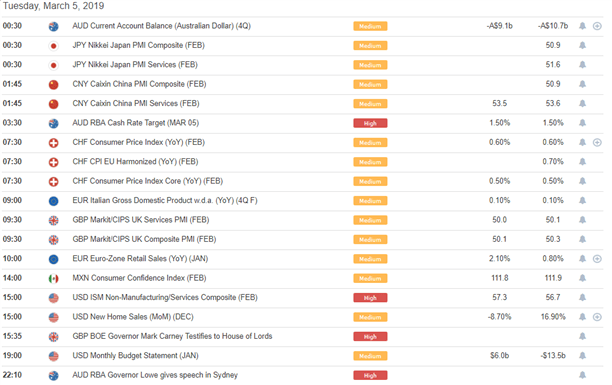Click EU flag icon on Euro-Zone Retail Sales
Image resolution: width=612 pixels, height=385 pixels.
pos(53,259)
